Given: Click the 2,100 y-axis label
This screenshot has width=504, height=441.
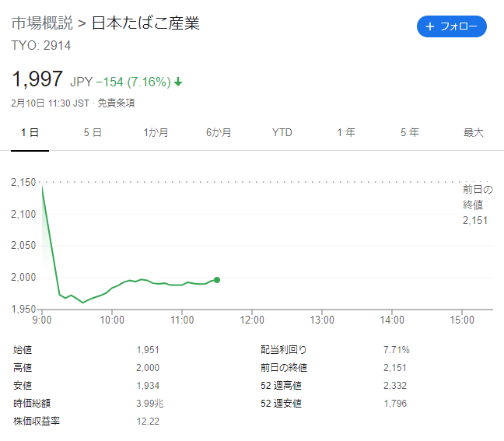Looking at the screenshot, I should tap(23, 214).
